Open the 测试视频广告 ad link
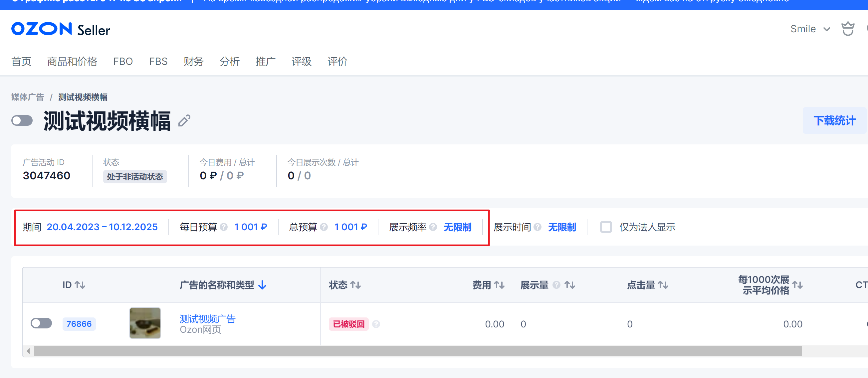Image resolution: width=868 pixels, height=378 pixels. tap(207, 318)
